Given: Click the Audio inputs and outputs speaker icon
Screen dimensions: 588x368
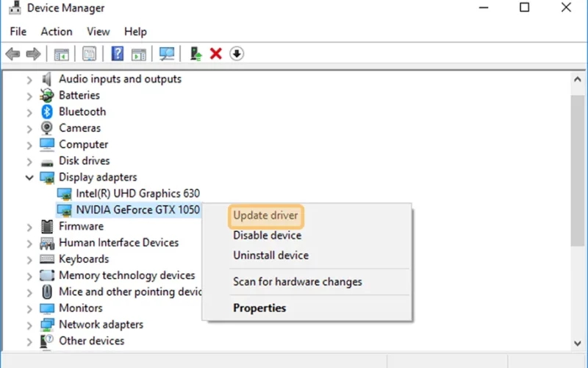Looking at the screenshot, I should coord(47,79).
